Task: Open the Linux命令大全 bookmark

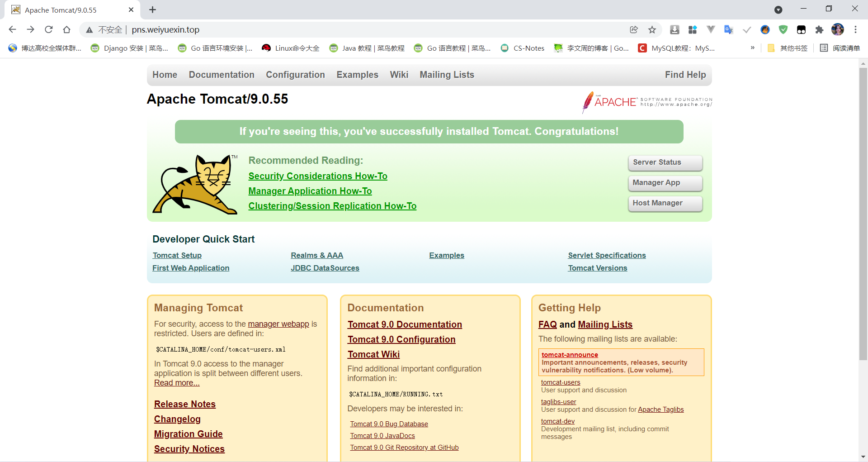Action: (290, 48)
